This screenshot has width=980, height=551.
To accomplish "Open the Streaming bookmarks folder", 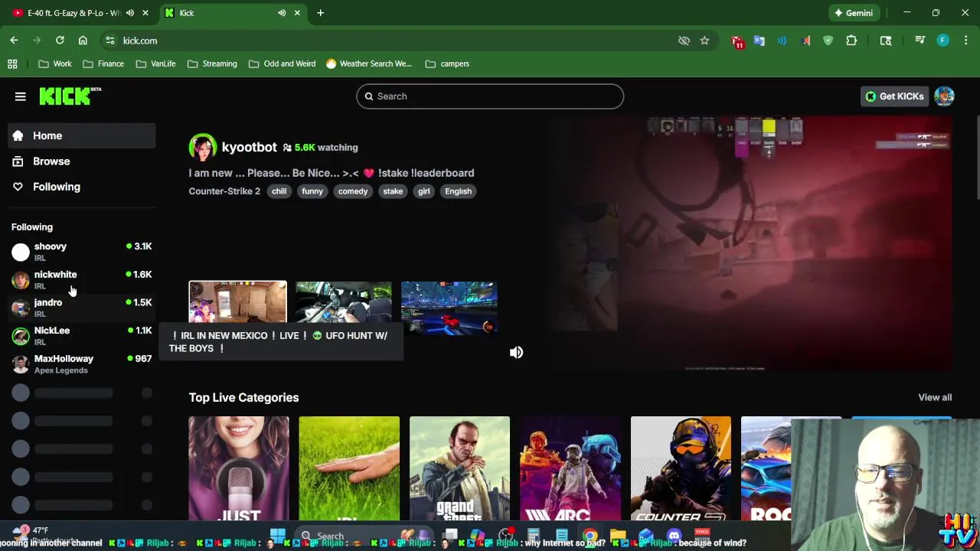I will (212, 64).
